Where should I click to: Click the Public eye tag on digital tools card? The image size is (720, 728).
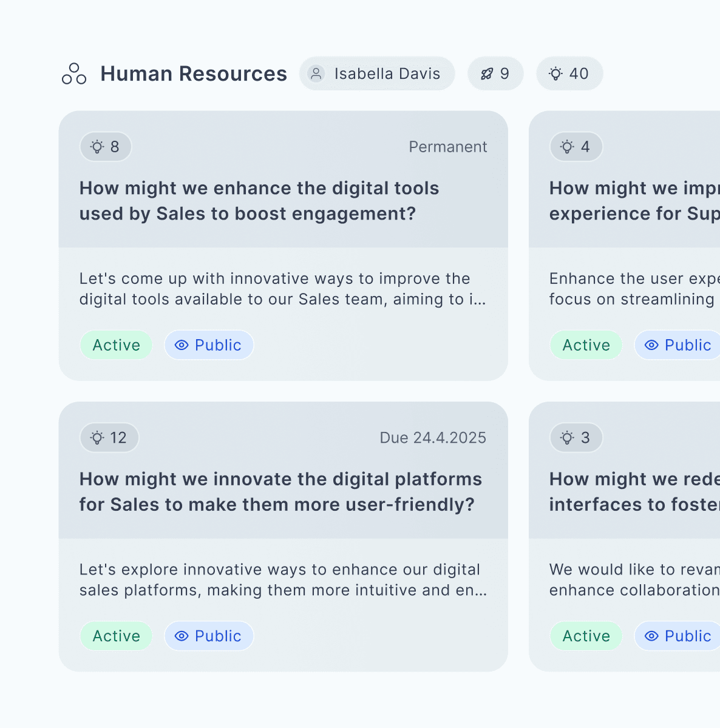click(x=209, y=345)
